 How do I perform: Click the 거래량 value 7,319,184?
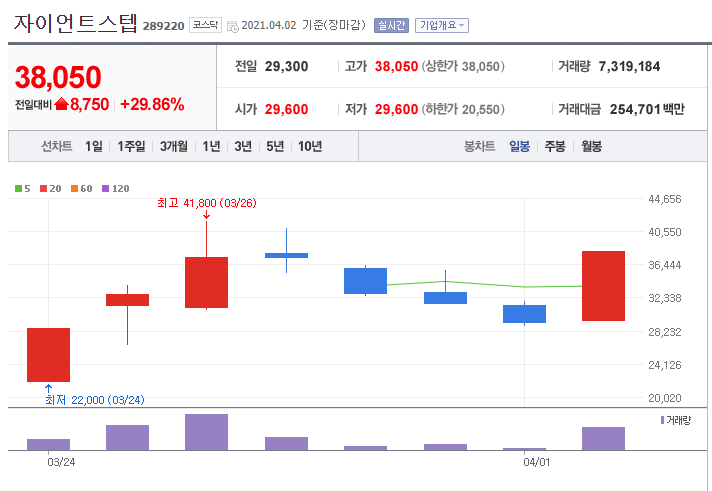pos(629,66)
